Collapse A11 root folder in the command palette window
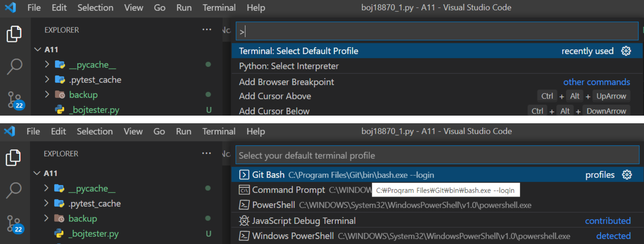 coord(38,49)
